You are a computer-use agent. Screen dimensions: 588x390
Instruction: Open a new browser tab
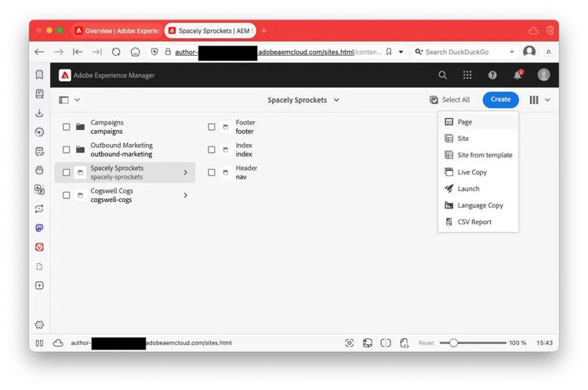coord(264,31)
